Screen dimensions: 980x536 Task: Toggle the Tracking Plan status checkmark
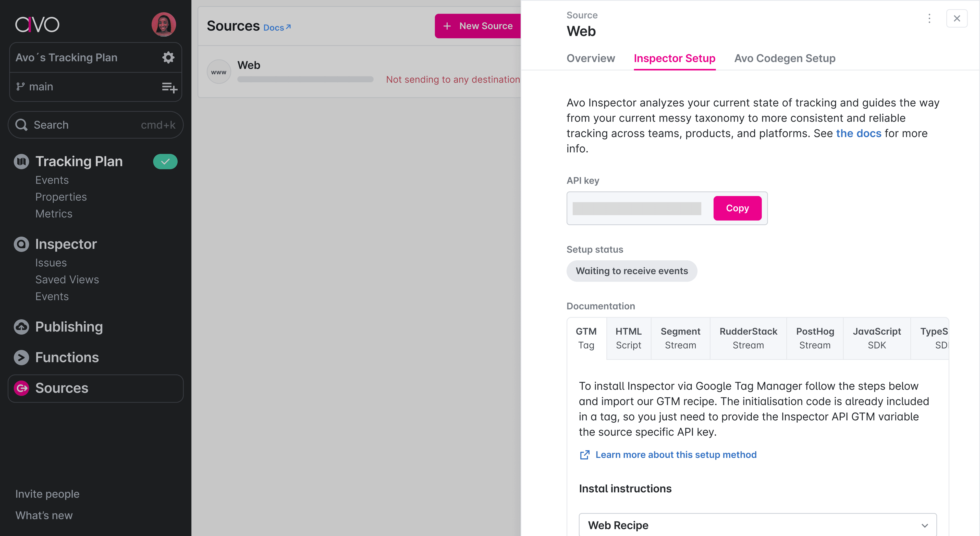[x=165, y=161]
